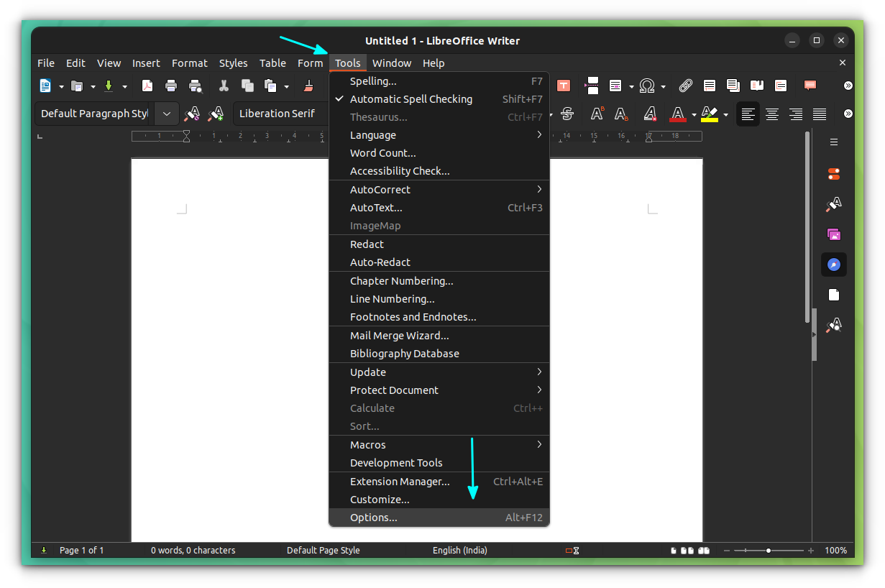Insert special character with Omega icon
Viewport: 885px width, 588px height.
[x=647, y=86]
